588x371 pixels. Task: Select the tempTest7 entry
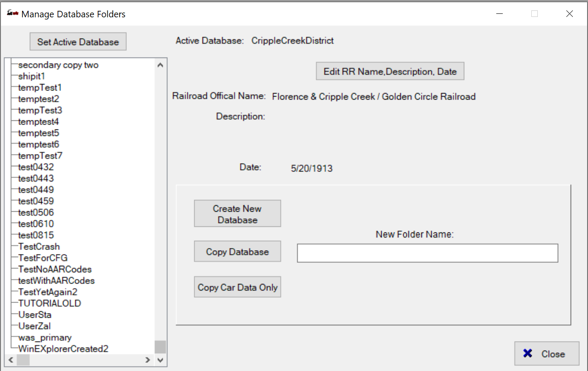click(x=40, y=155)
